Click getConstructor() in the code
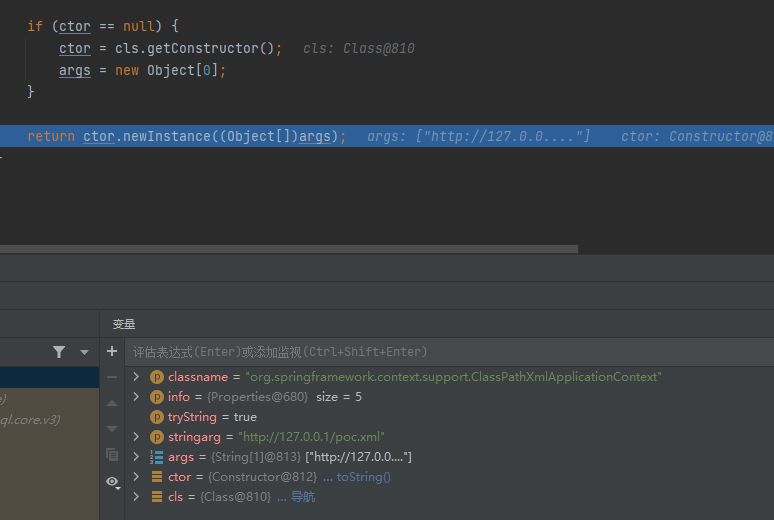 (210, 48)
